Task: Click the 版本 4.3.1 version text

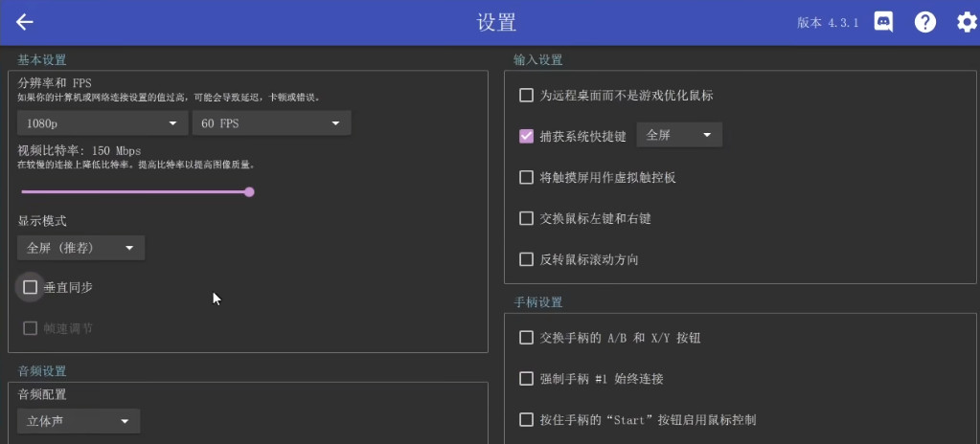Action: (828, 23)
